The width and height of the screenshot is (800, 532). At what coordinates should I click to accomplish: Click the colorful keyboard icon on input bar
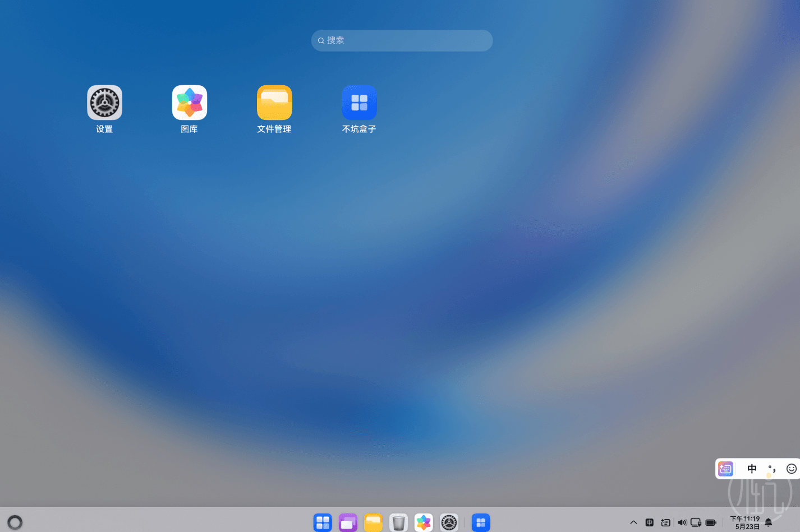[x=725, y=469]
